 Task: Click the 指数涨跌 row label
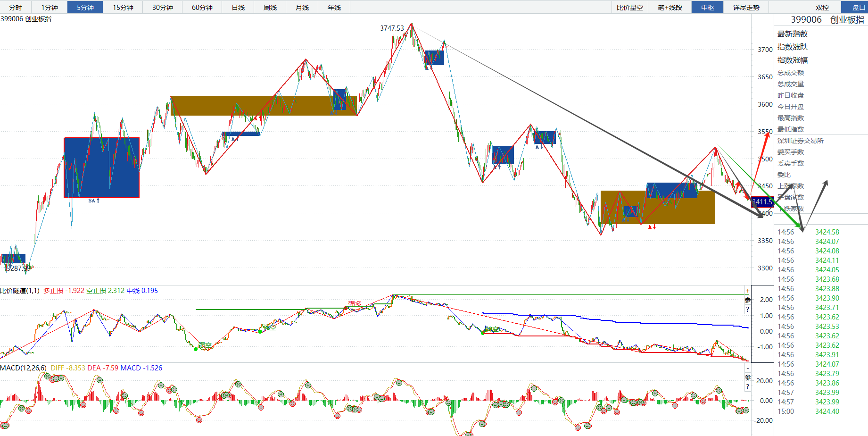(x=793, y=47)
